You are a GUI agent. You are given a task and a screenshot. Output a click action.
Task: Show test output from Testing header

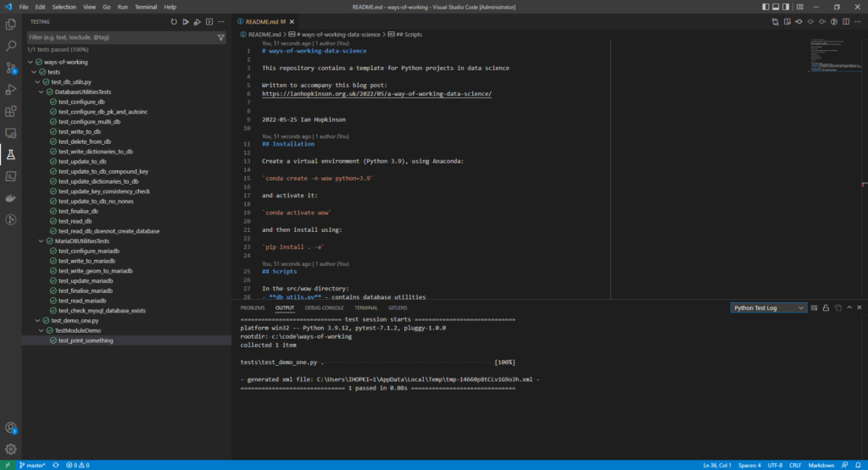pos(209,22)
